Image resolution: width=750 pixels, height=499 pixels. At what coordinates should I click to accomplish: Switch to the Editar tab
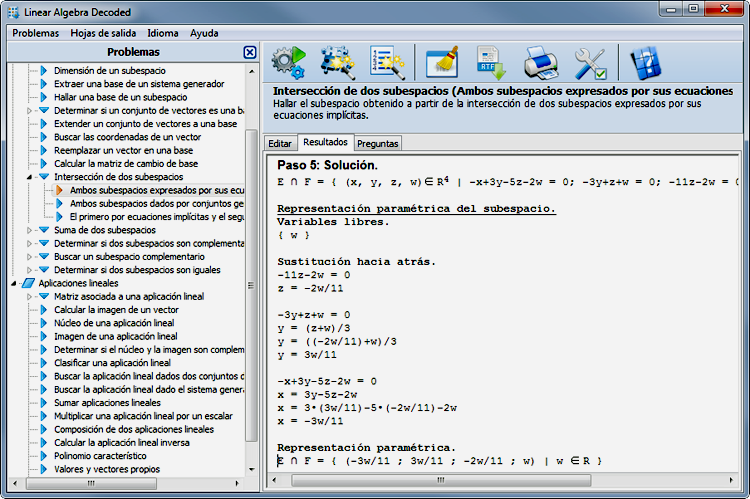pos(280,144)
